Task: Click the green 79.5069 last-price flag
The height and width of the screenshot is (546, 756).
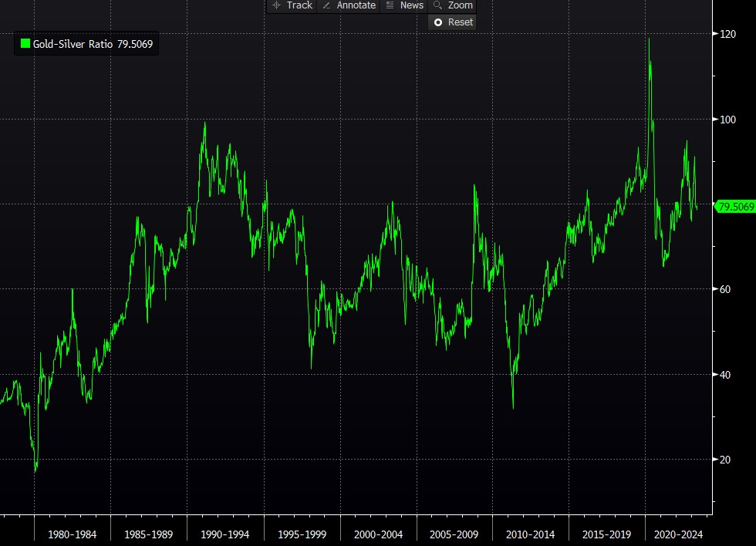Action: coord(734,207)
